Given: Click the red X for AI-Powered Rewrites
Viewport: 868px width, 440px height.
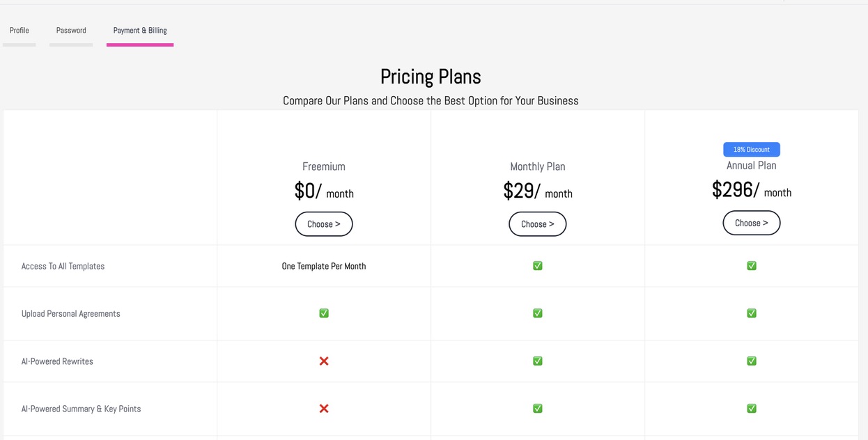Looking at the screenshot, I should (x=324, y=361).
